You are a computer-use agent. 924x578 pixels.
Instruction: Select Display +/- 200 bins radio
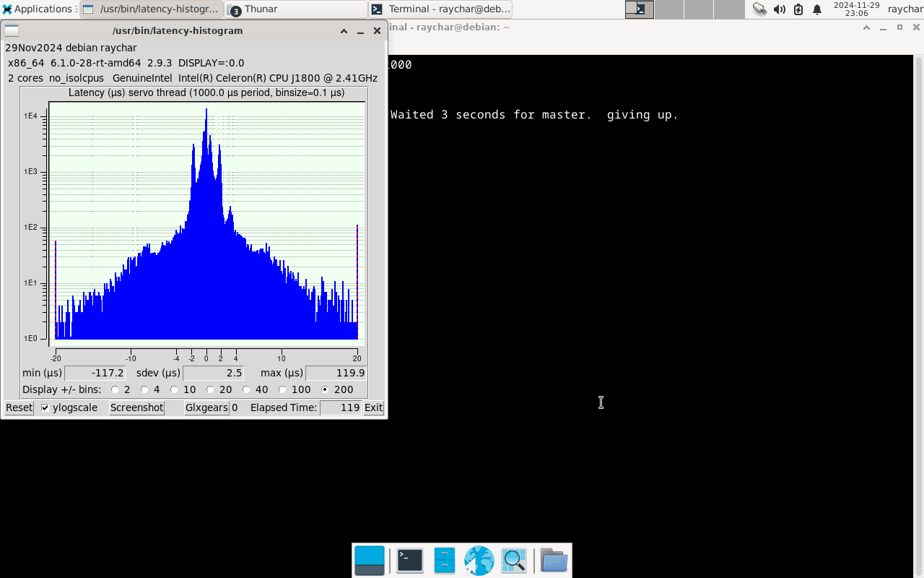pos(325,390)
